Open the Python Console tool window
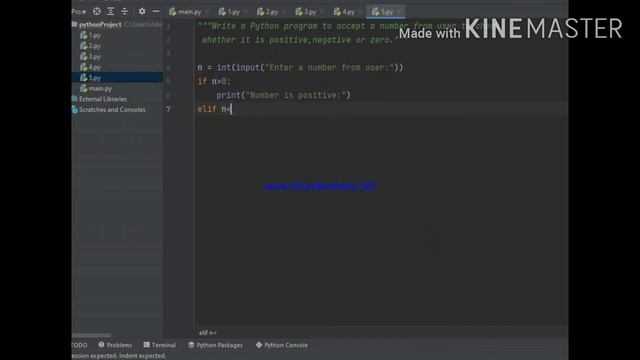640x360 pixels. click(282, 345)
